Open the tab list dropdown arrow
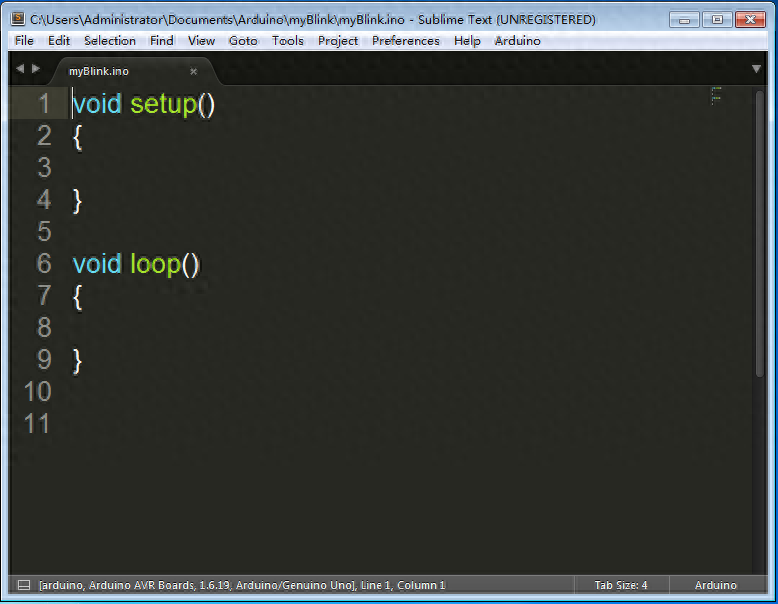The image size is (778, 604). (756, 69)
